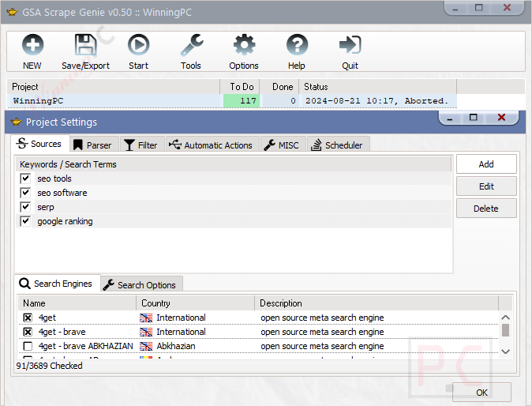Click the Quit exit icon
Screen dimensions: 532x406
[350, 46]
